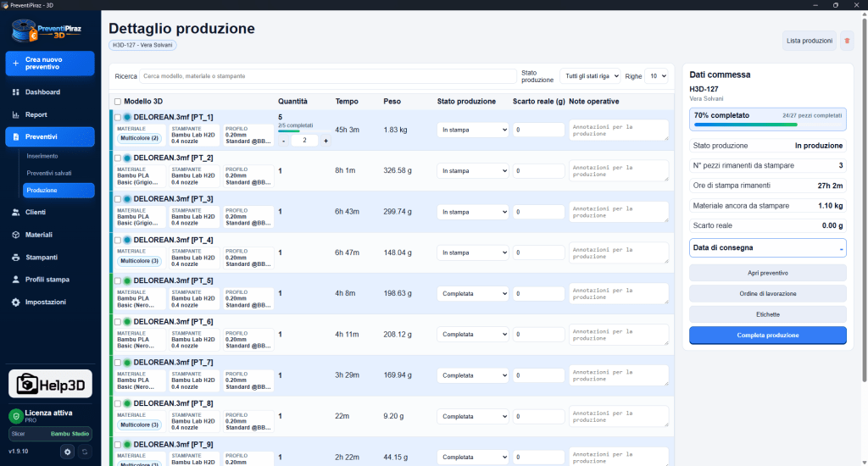This screenshot has width=868, height=466.
Task: Check the DELOREAN.3mf [PT_5] row checkbox
Action: 117,280
